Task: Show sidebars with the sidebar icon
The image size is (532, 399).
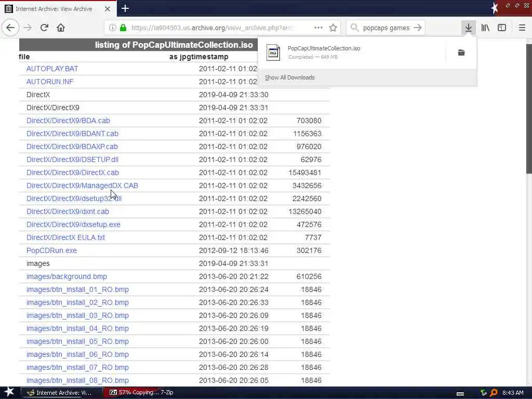Action: [502, 28]
